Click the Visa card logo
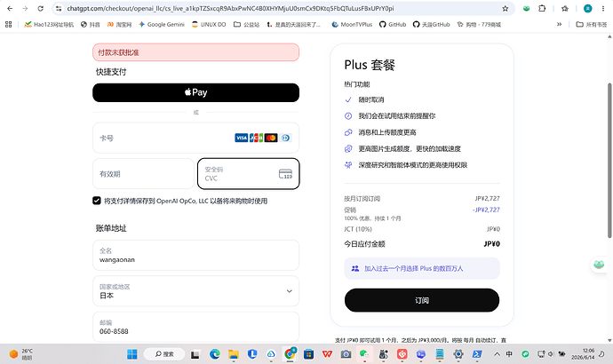 click(242, 138)
